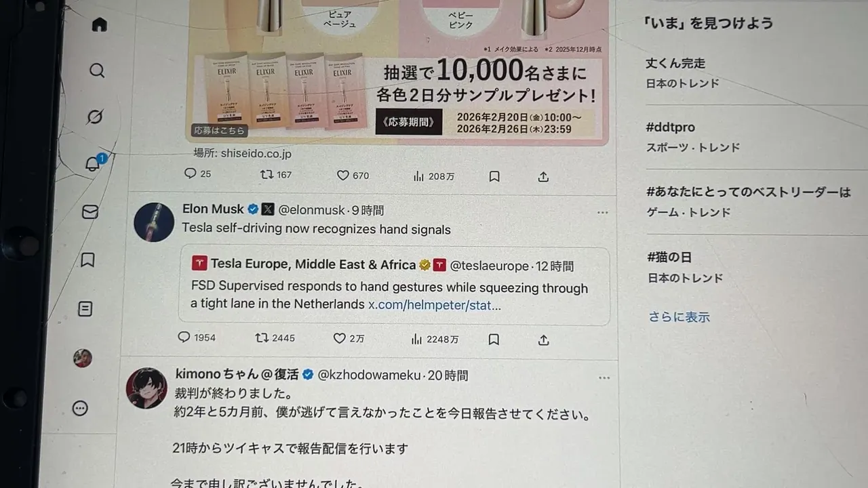This screenshot has height=488, width=868.
Task: Bookmark Elon Musk's self-driving post
Action: tap(494, 340)
